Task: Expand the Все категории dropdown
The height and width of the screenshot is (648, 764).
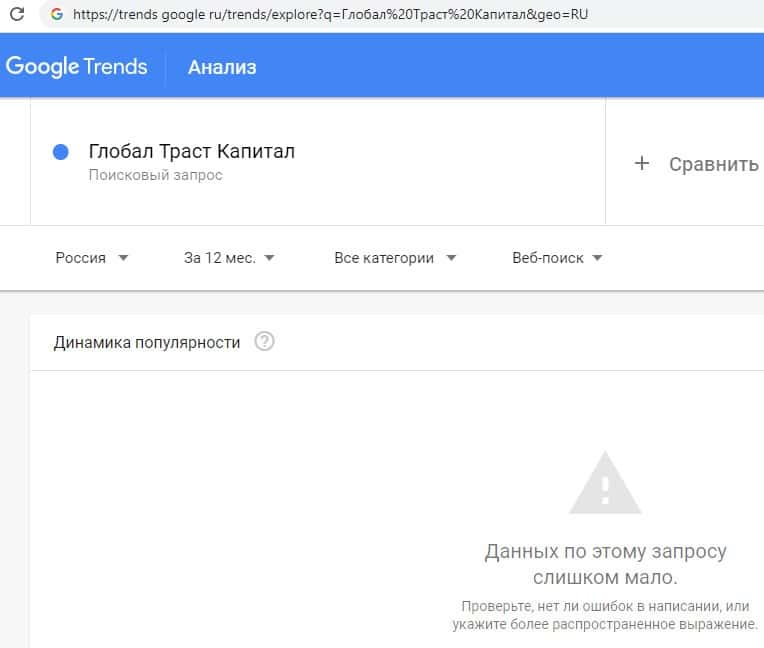Action: click(x=395, y=258)
